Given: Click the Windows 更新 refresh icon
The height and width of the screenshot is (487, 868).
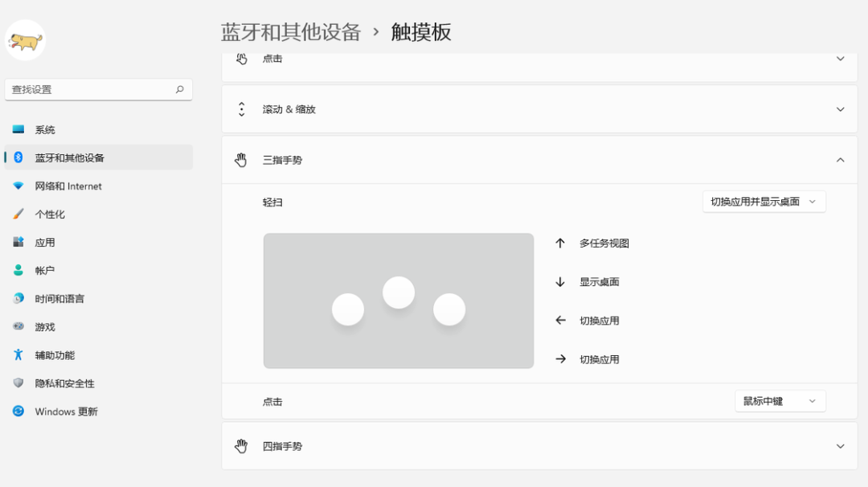Looking at the screenshot, I should 18,411.
